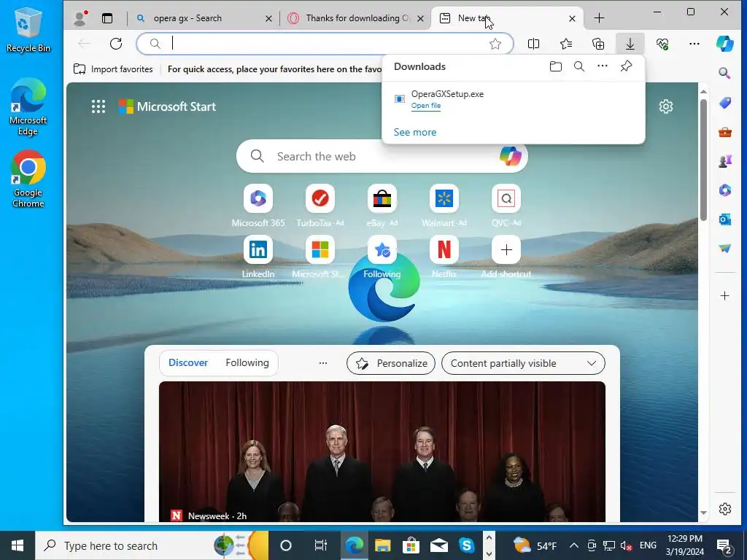Image resolution: width=747 pixels, height=560 pixels.
Task: Open Skype from the taskbar
Action: [x=466, y=545]
